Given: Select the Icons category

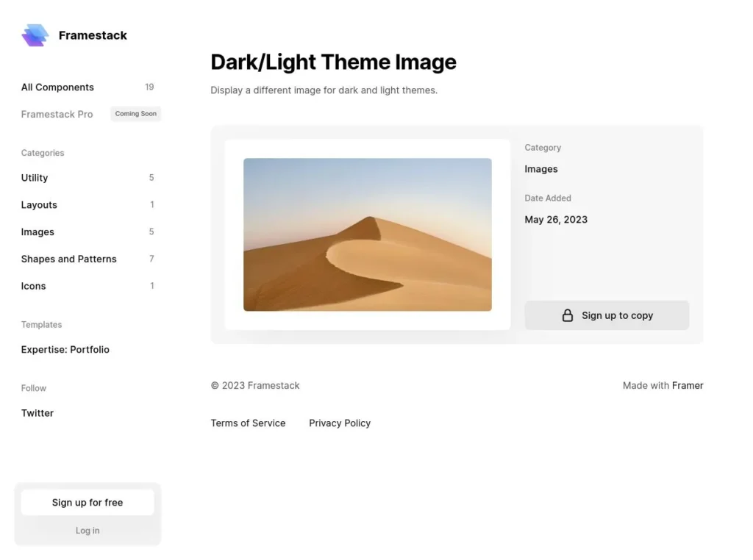Looking at the screenshot, I should click(88, 286).
